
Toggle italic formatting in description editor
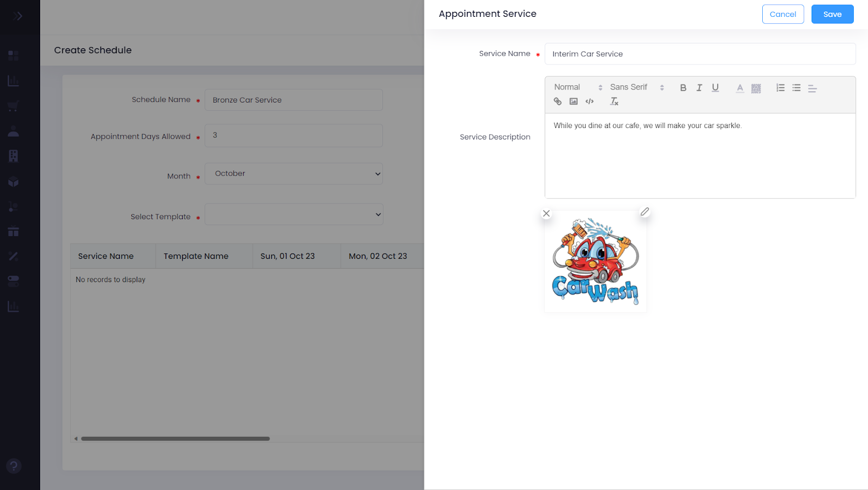tap(699, 88)
